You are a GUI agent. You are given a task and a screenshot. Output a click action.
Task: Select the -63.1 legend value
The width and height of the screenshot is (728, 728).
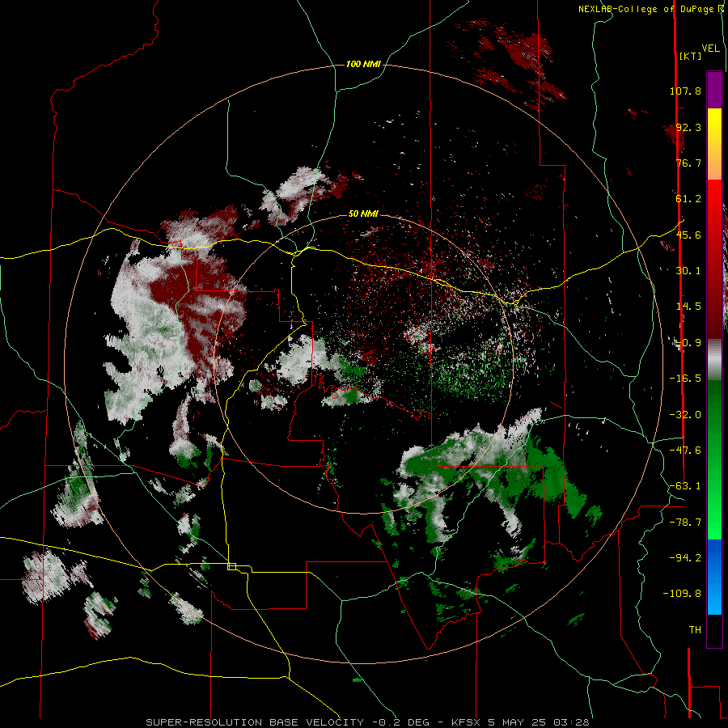click(x=685, y=486)
